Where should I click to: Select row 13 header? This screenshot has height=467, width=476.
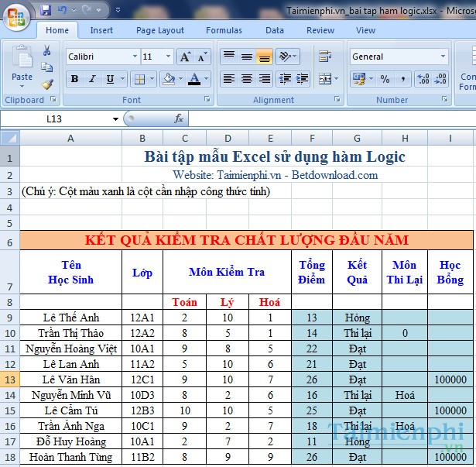point(10,379)
